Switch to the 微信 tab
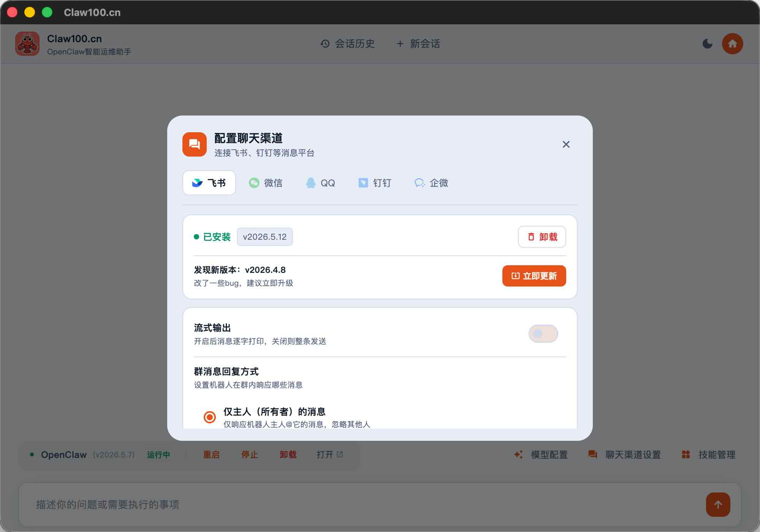The width and height of the screenshot is (760, 532). (x=266, y=183)
